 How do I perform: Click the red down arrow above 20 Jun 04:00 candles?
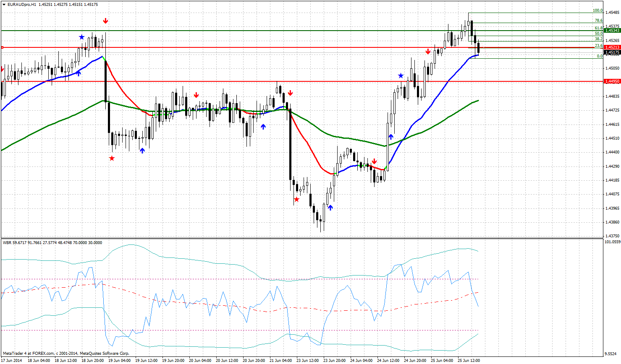tap(196, 96)
